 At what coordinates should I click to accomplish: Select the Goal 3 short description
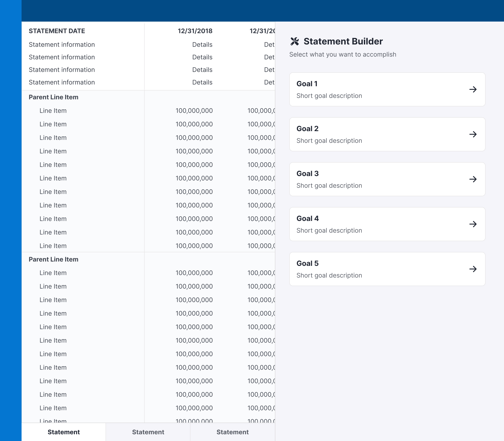tap(329, 185)
